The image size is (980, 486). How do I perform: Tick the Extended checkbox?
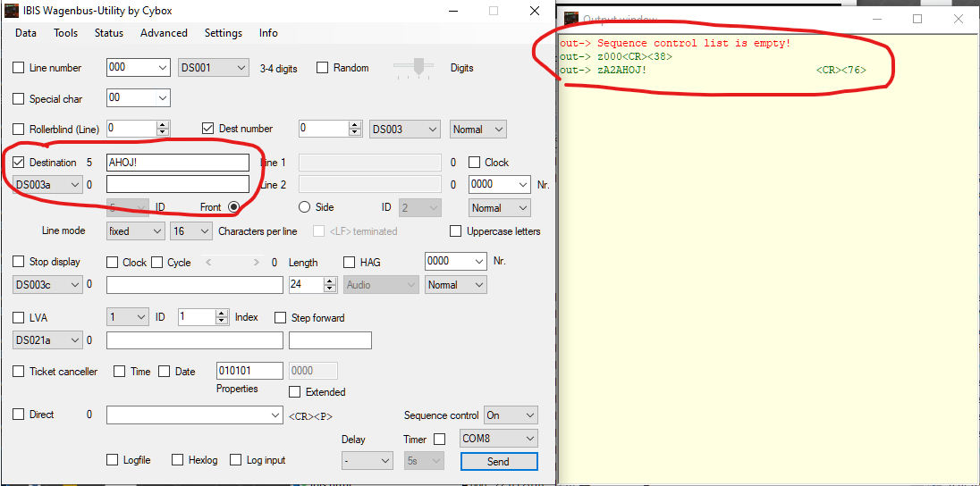coord(295,392)
